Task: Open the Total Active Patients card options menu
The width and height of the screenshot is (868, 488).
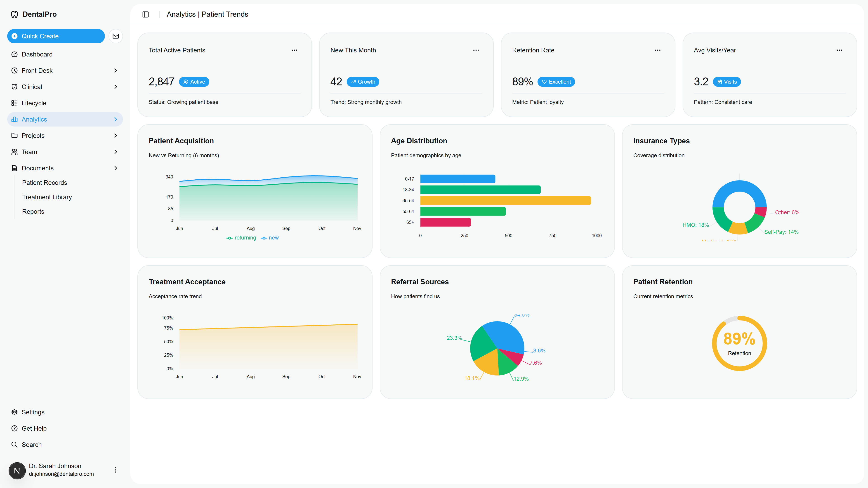Action: click(294, 50)
